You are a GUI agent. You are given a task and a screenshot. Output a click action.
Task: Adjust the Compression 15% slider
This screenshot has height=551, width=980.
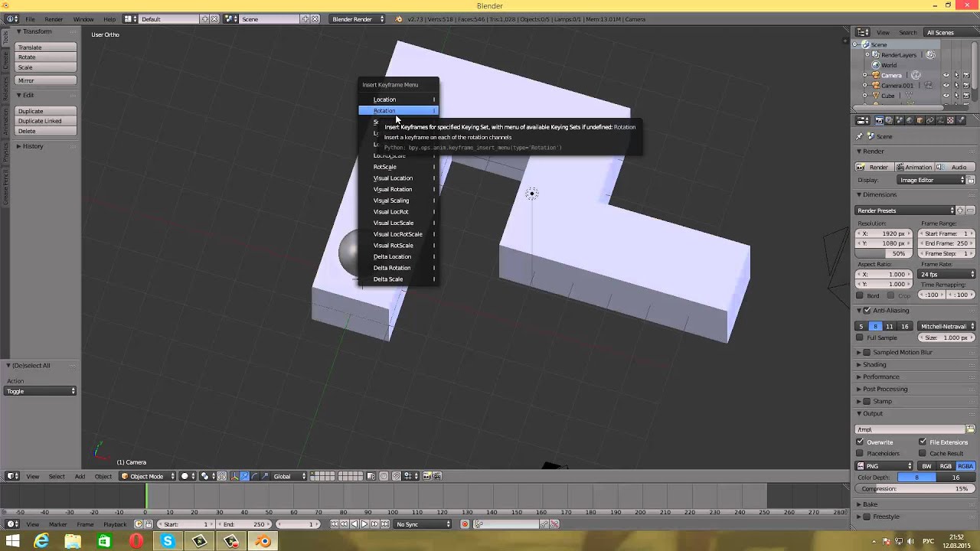click(916, 488)
